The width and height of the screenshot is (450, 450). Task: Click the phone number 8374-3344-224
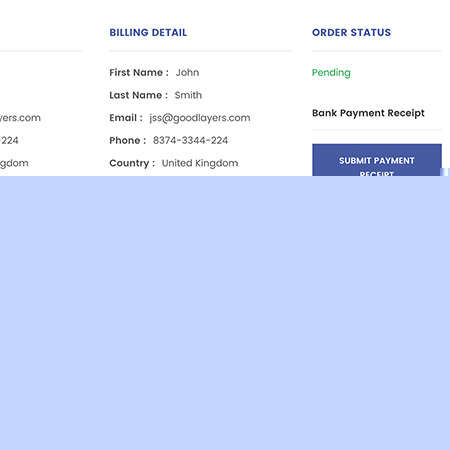(x=190, y=140)
